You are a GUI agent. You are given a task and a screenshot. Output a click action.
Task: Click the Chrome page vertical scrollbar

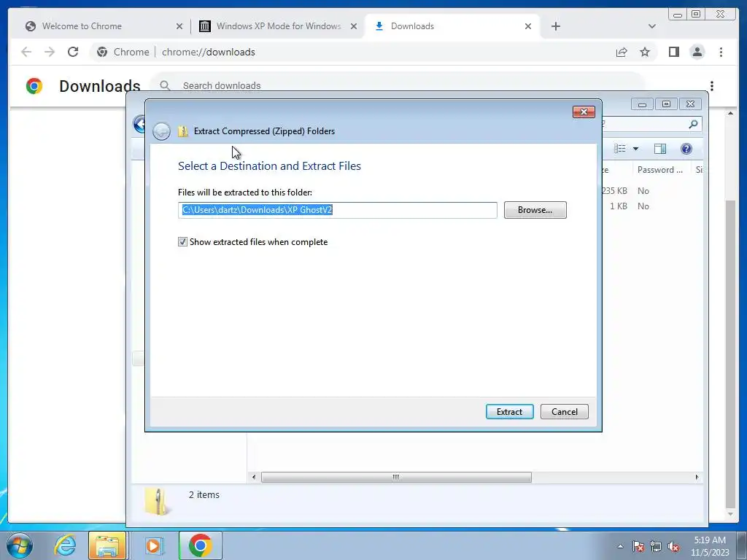pyautogui.click(x=730, y=354)
